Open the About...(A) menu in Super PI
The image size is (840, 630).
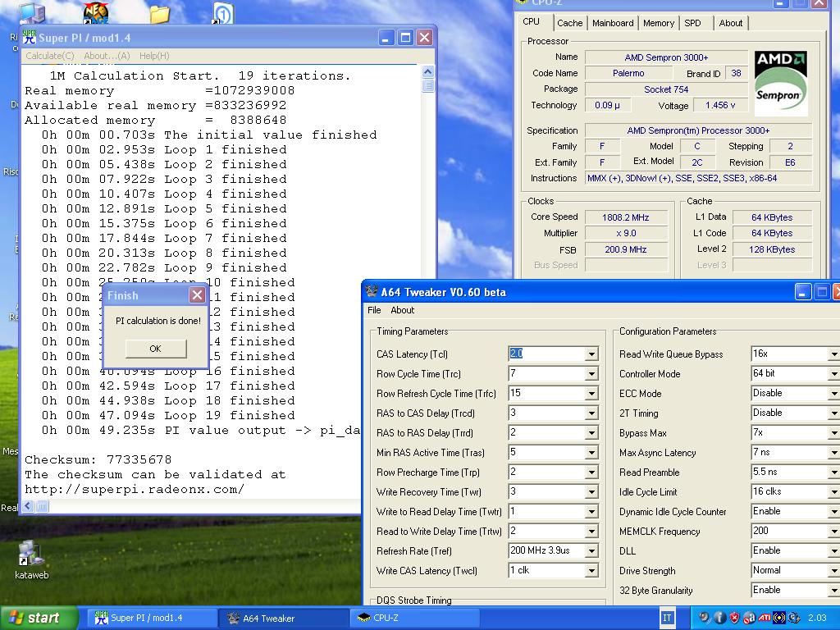(x=107, y=56)
